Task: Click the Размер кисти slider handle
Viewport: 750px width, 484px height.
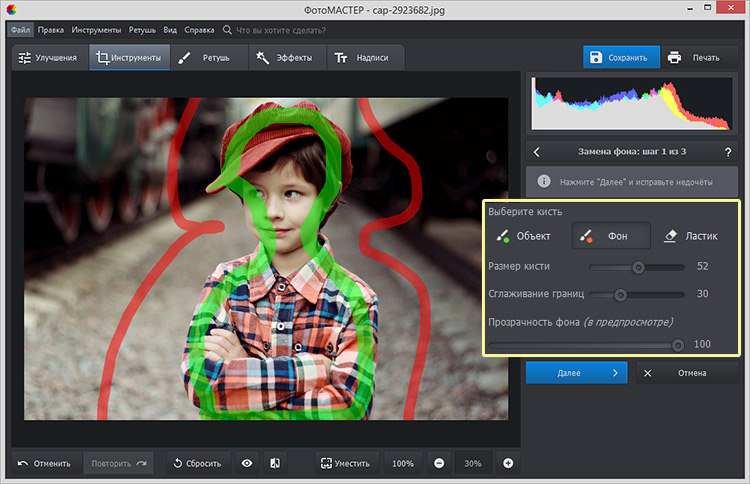Action: [638, 267]
